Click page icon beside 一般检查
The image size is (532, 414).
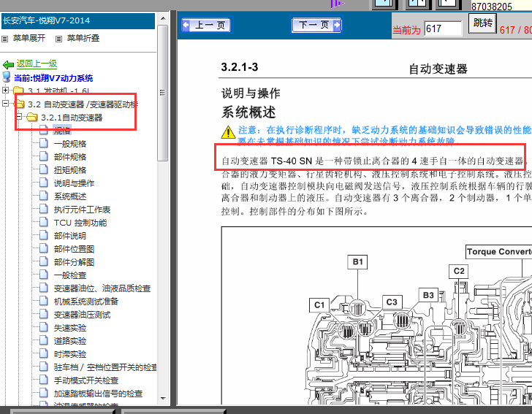tap(44, 275)
